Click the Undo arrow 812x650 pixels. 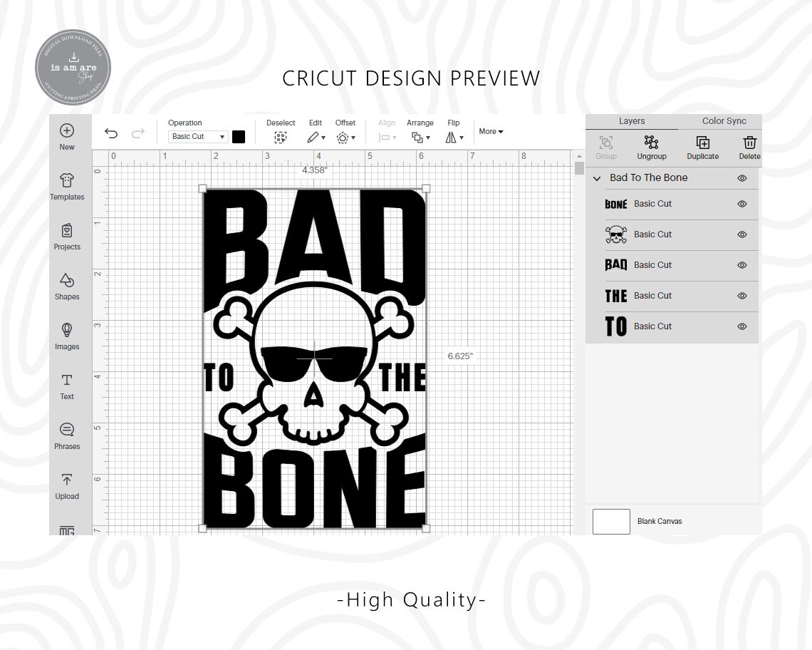pyautogui.click(x=111, y=133)
